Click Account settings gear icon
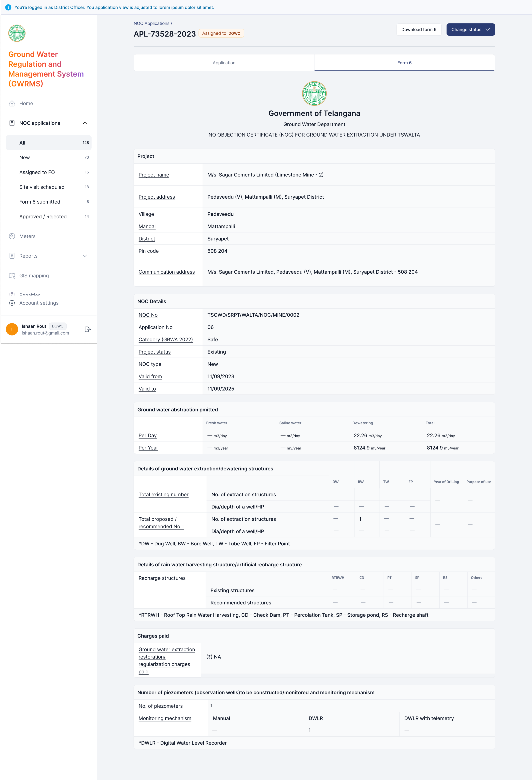The image size is (532, 780). (12, 303)
